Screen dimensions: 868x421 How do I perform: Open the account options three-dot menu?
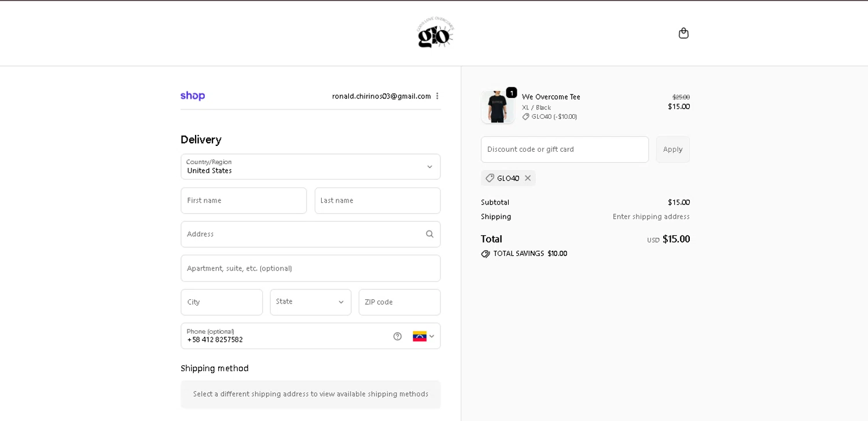[x=437, y=96]
